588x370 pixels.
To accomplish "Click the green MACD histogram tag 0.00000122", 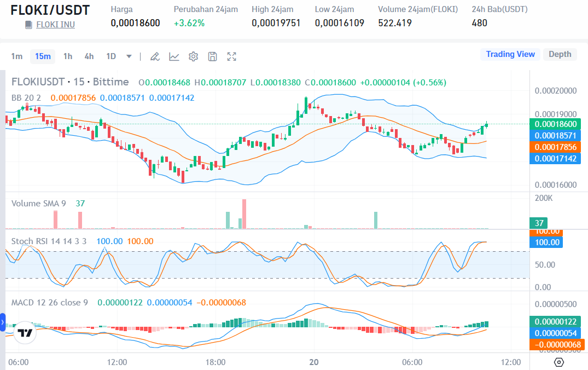I will pyautogui.click(x=555, y=322).
